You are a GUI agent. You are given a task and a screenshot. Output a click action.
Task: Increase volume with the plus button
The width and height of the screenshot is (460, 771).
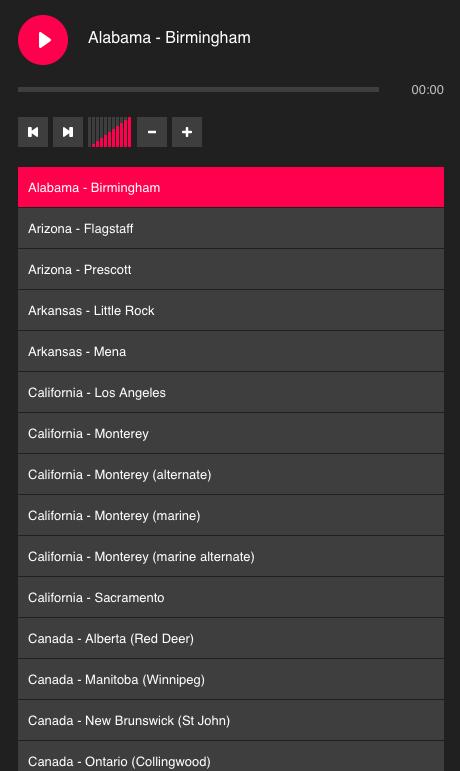click(x=187, y=132)
